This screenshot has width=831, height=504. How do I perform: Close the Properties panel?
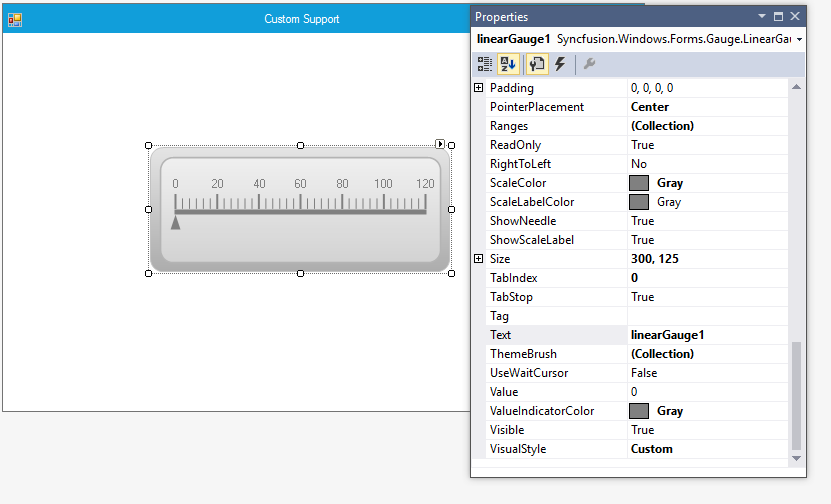click(794, 16)
